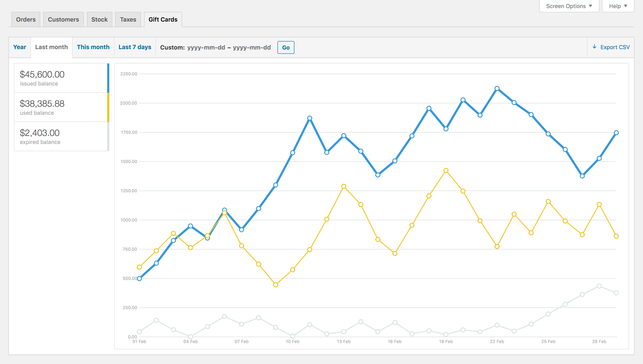Screen dimensions: 643x364
Task: Open the Customers report tab
Action: (63, 19)
